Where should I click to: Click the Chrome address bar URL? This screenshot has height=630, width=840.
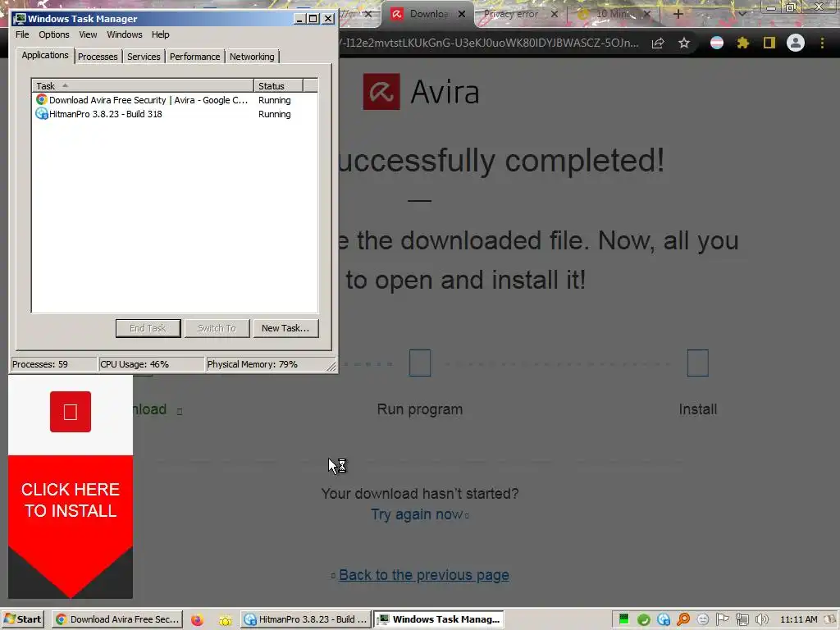coord(489,43)
